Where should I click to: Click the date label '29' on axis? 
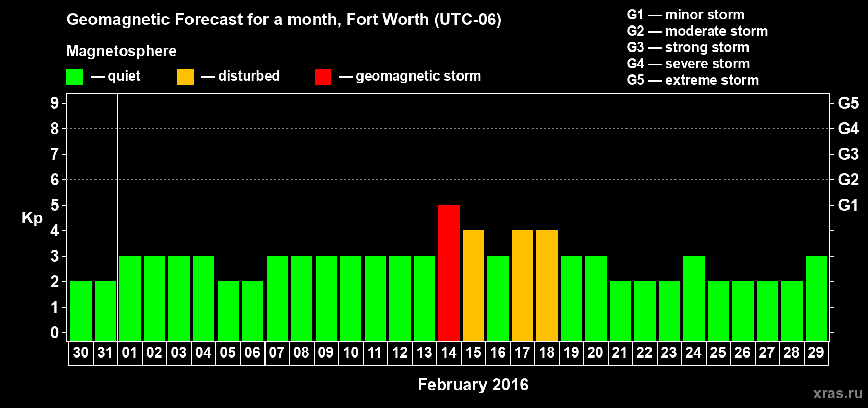point(816,353)
